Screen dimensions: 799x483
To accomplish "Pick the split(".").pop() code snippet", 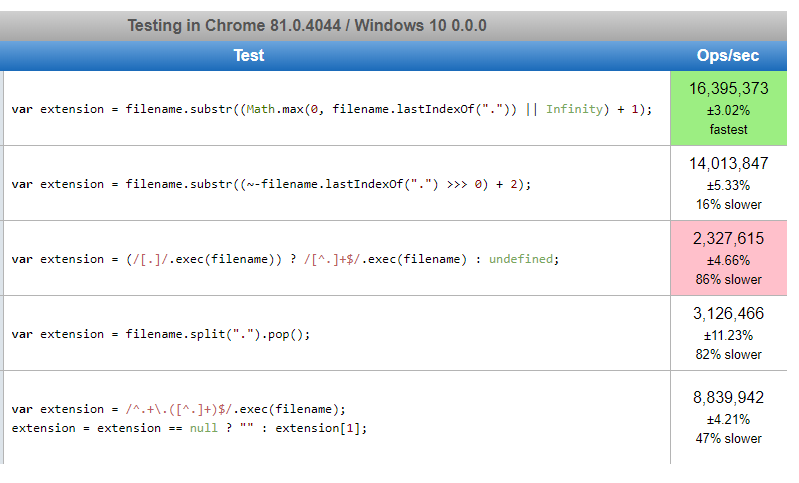I will [x=161, y=334].
